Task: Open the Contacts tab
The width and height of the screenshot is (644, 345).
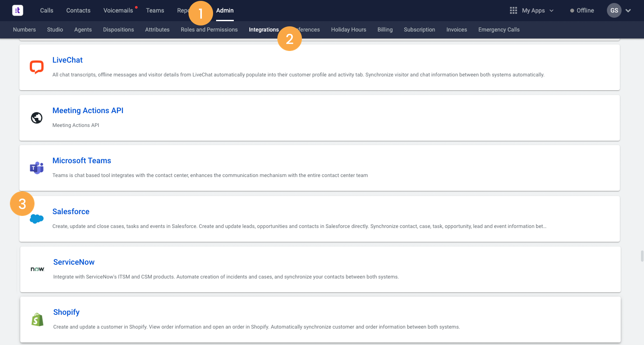Action: point(79,10)
